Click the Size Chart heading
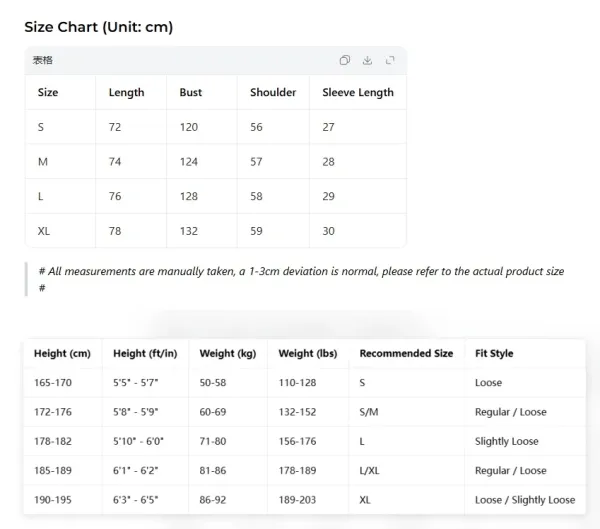The image size is (600, 529). tap(99, 27)
